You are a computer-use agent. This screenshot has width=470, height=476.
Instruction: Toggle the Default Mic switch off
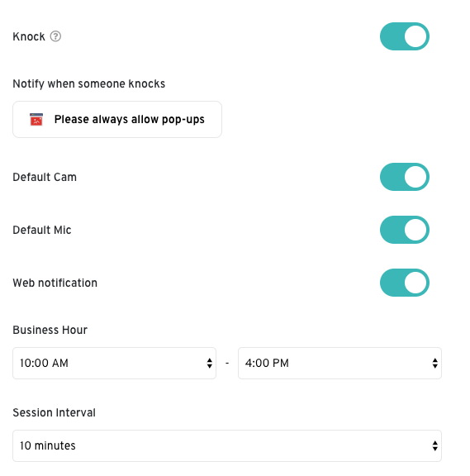coord(405,230)
